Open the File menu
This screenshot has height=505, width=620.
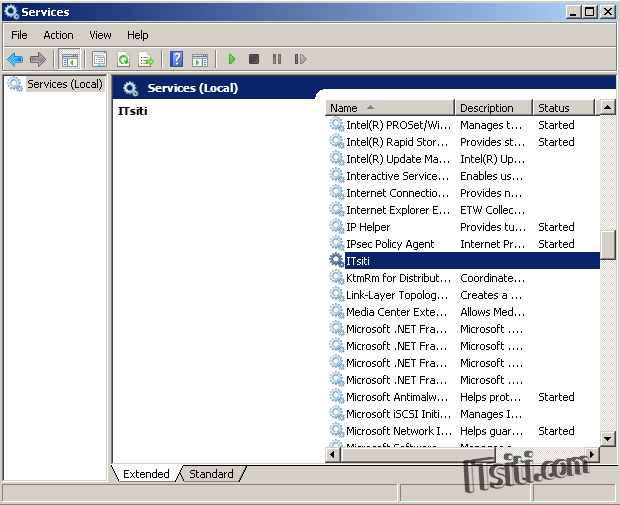[19, 35]
